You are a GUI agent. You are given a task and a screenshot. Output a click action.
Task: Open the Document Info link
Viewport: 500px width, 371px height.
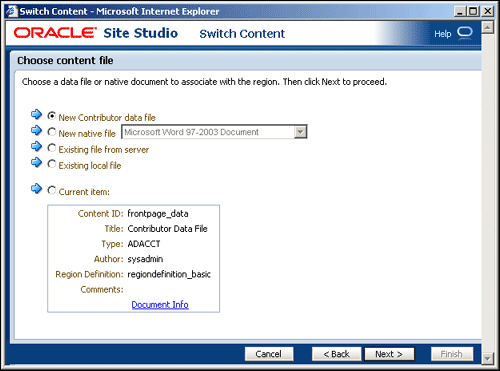[160, 305]
